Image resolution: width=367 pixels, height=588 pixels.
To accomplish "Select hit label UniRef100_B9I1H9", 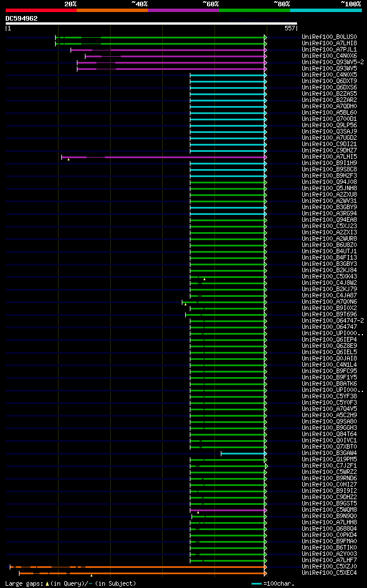I will click(330, 163).
